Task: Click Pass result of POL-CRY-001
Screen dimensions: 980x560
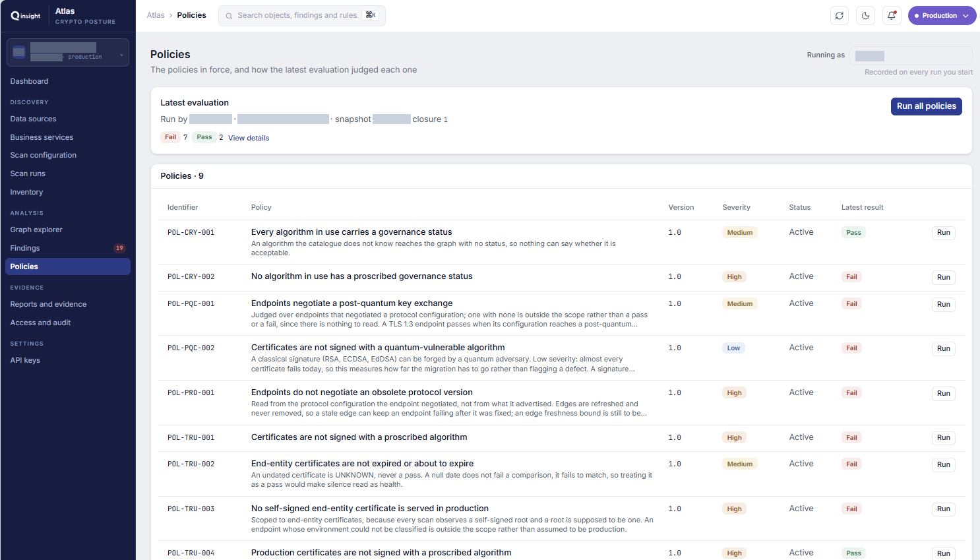Action: 853,233
